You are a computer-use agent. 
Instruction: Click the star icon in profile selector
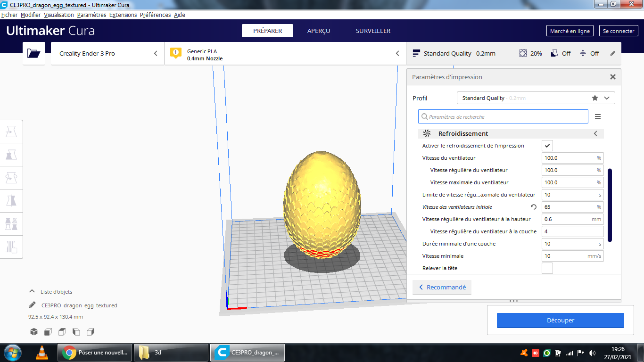(595, 98)
